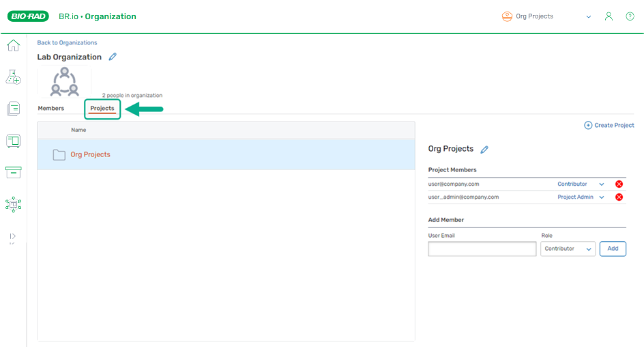Open the stacked documents sidebar icon
This screenshot has height=347, width=644.
13,109
